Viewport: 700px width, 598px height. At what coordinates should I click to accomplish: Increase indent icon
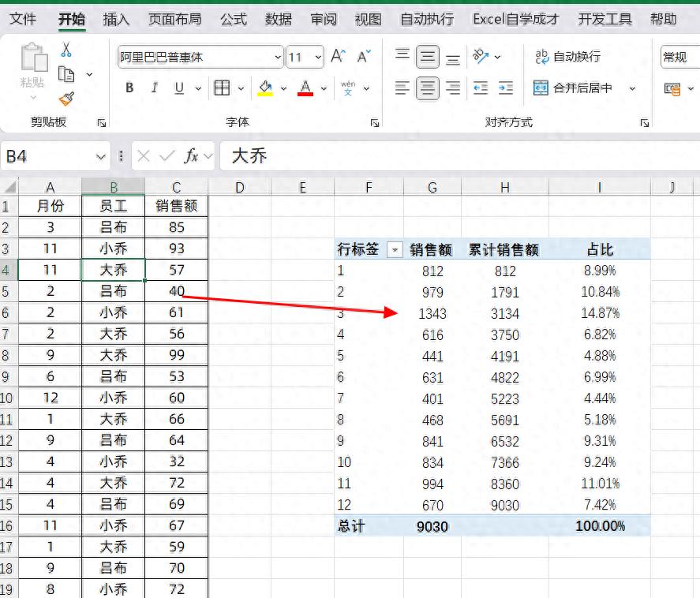click(x=505, y=88)
